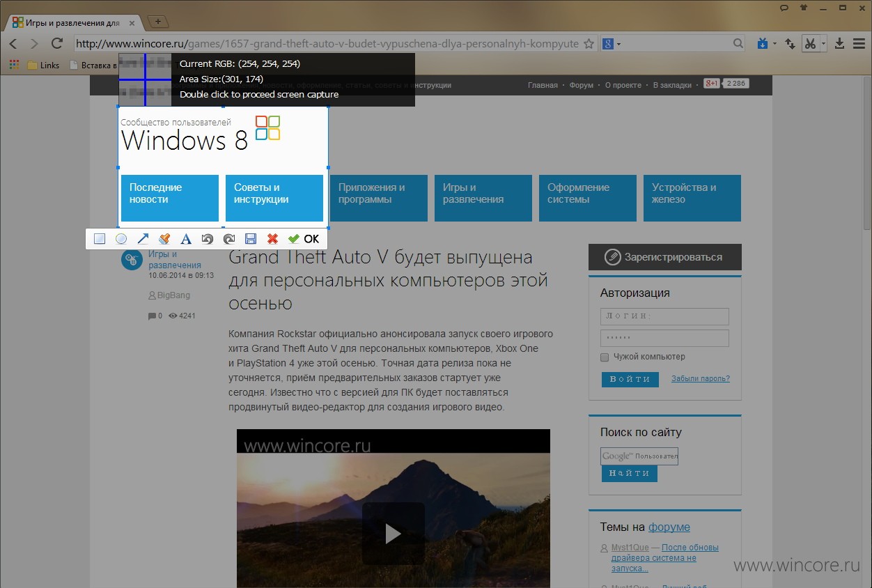This screenshot has width=872, height=588.
Task: Select the brush tool in capture toolbar
Action: [164, 239]
